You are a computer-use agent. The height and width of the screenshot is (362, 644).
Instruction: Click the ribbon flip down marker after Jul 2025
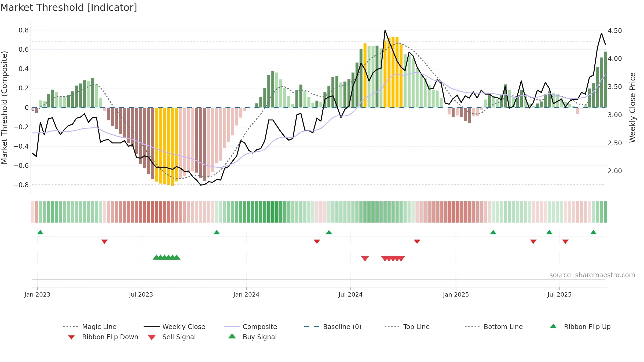point(565,242)
